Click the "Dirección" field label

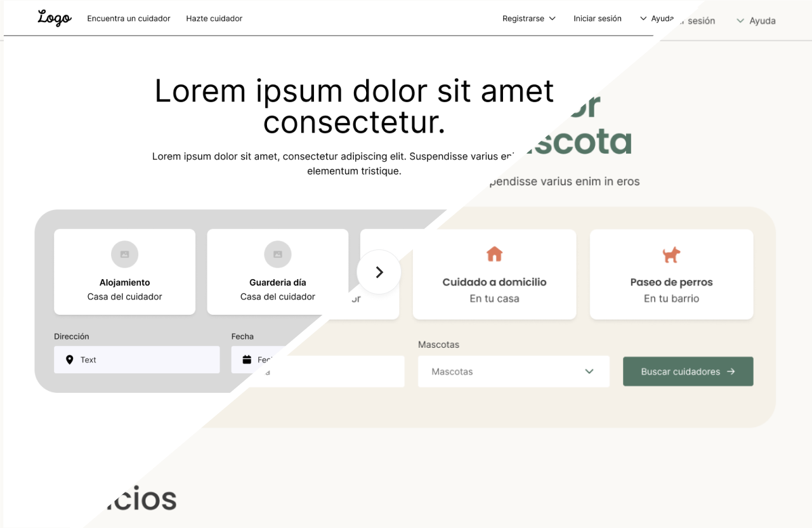[x=72, y=336]
